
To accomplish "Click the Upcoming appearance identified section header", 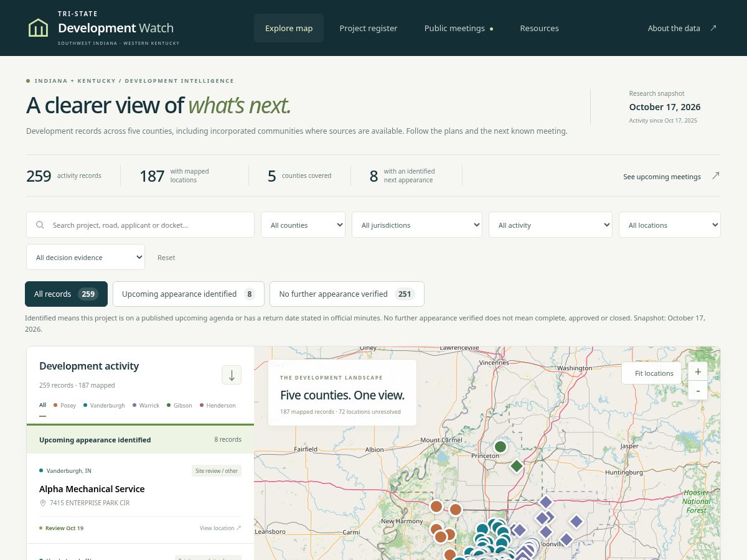I will [140, 439].
